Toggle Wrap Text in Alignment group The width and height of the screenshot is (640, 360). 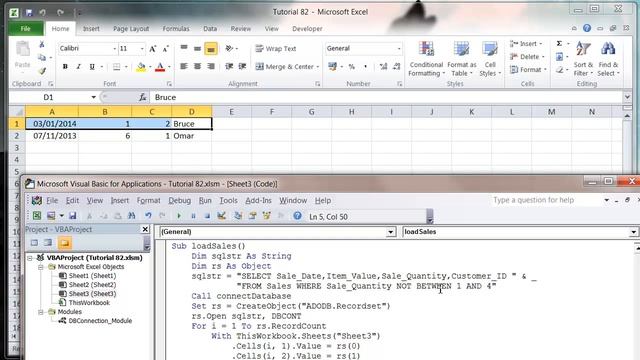click(x=276, y=49)
